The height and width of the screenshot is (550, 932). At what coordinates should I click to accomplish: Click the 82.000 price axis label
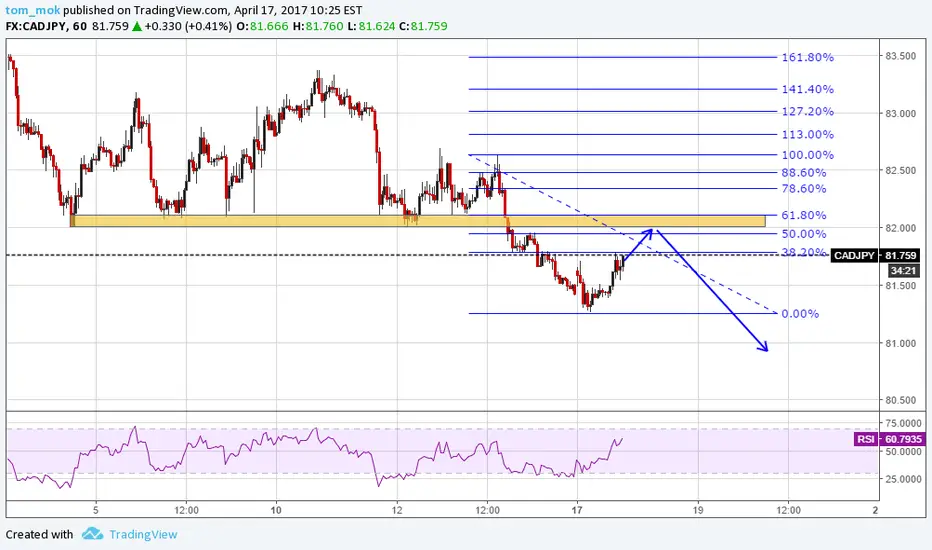900,228
